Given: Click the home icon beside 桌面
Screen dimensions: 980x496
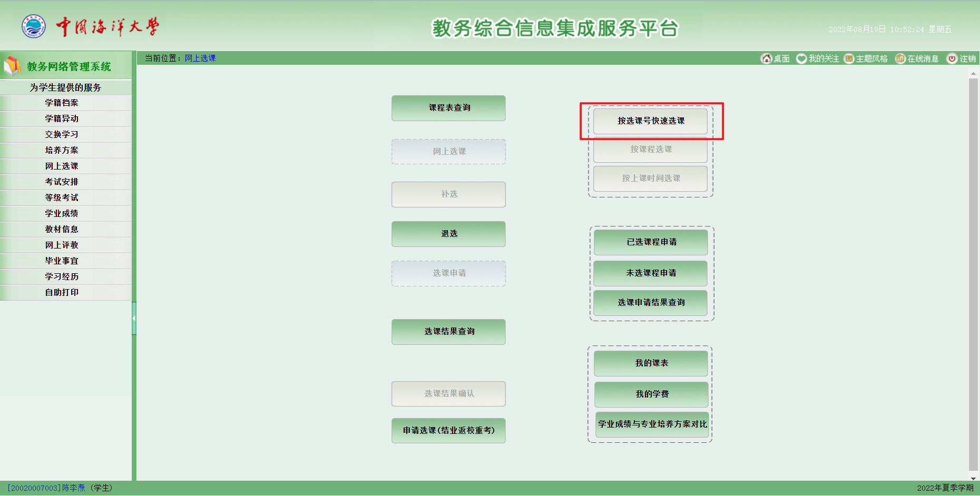Looking at the screenshot, I should click(x=766, y=58).
